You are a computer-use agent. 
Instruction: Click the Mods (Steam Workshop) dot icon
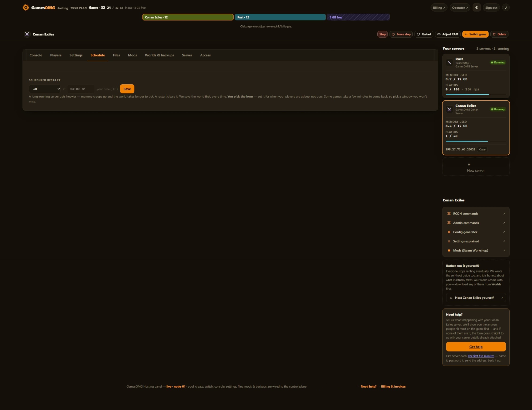449,250
